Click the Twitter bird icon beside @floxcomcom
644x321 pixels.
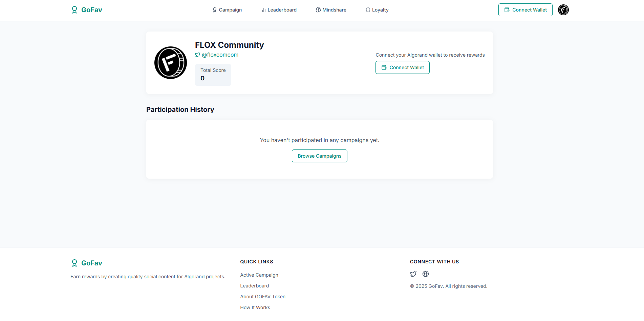pyautogui.click(x=198, y=55)
